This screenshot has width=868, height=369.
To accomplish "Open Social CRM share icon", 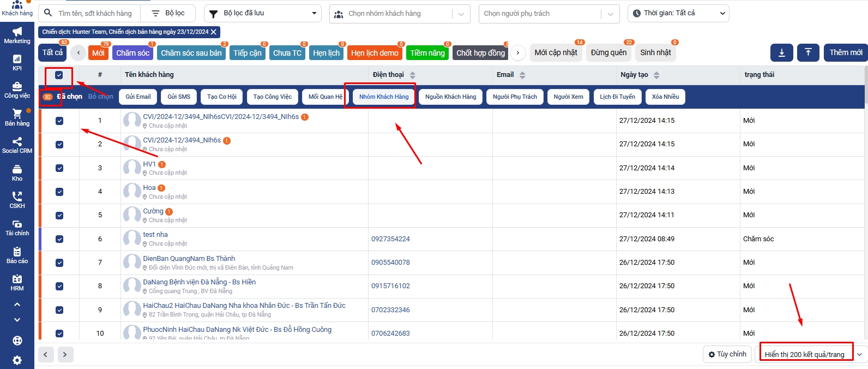I will coord(17,145).
